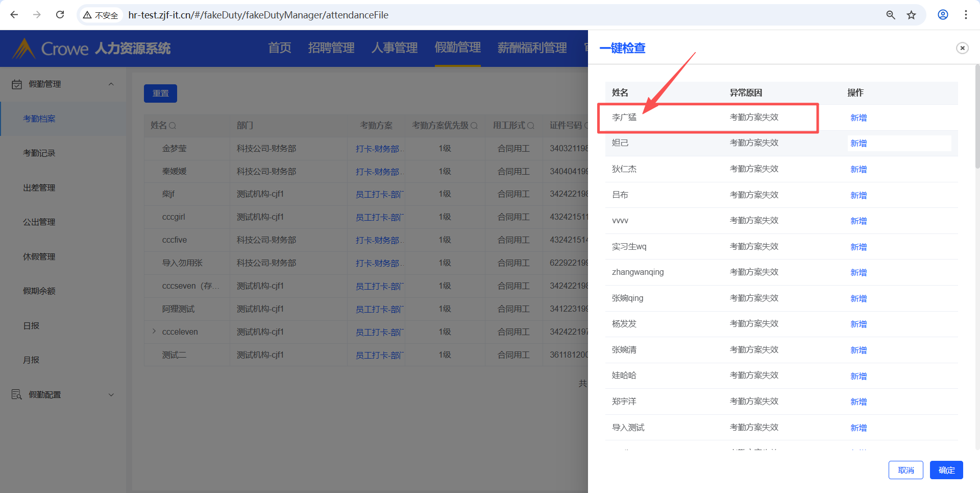The width and height of the screenshot is (980, 493).
Task: Click the 姓名 column search icon
Action: coord(173,126)
